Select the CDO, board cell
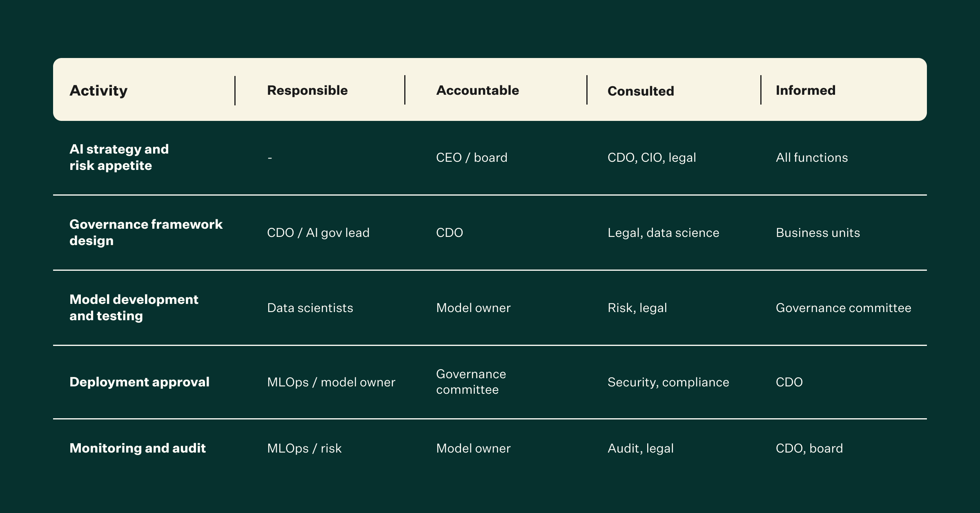Screen dimensions: 980x513 (809, 448)
